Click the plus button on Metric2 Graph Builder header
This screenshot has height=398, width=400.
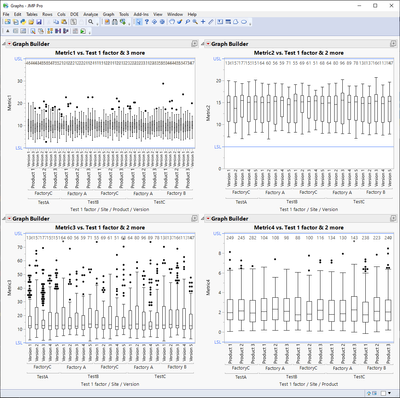pos(393,44)
